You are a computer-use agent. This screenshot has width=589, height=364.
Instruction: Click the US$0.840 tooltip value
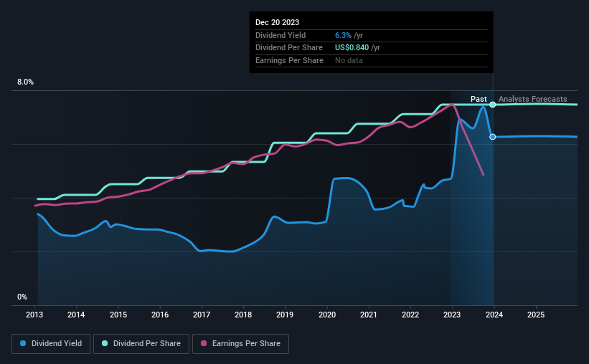point(352,48)
